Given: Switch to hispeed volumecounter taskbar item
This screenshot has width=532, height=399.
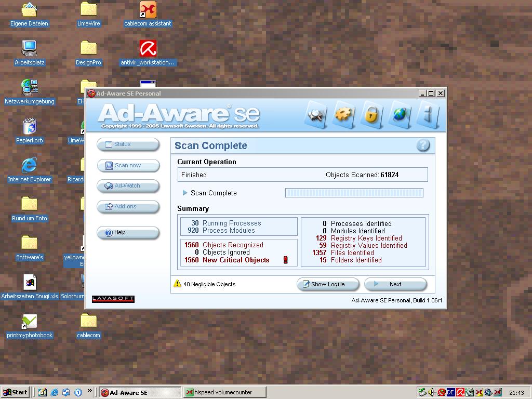Looking at the screenshot, I should point(224,392).
